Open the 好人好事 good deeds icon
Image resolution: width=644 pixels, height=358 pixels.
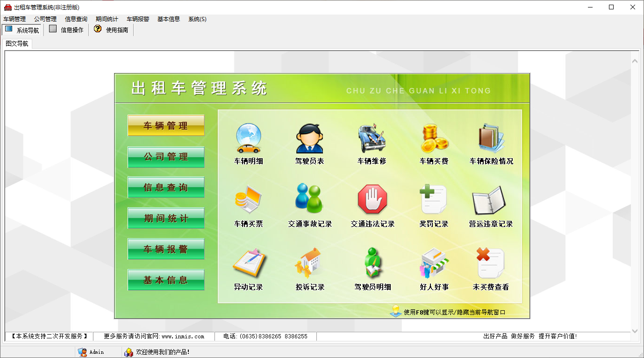(x=434, y=263)
